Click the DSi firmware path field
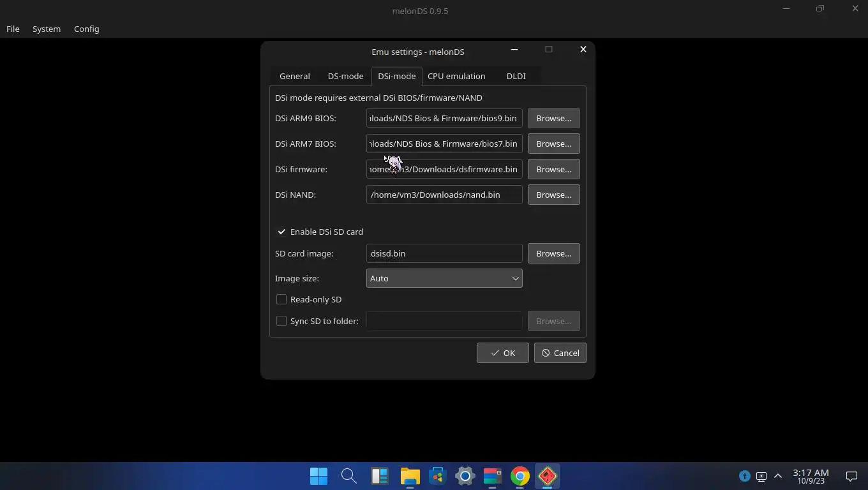The height and width of the screenshot is (490, 868). (444, 169)
